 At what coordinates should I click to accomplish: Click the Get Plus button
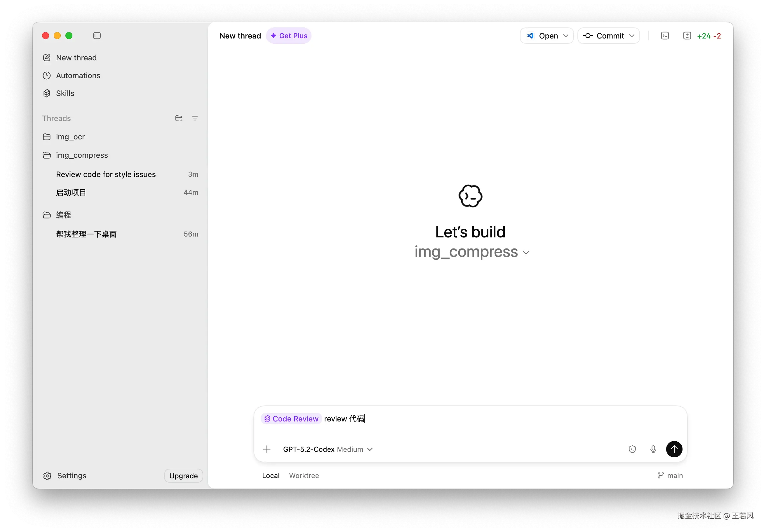coord(289,36)
